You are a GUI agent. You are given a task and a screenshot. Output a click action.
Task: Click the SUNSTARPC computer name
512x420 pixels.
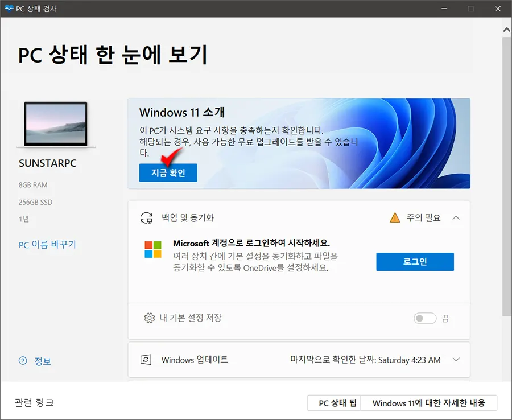click(x=48, y=163)
